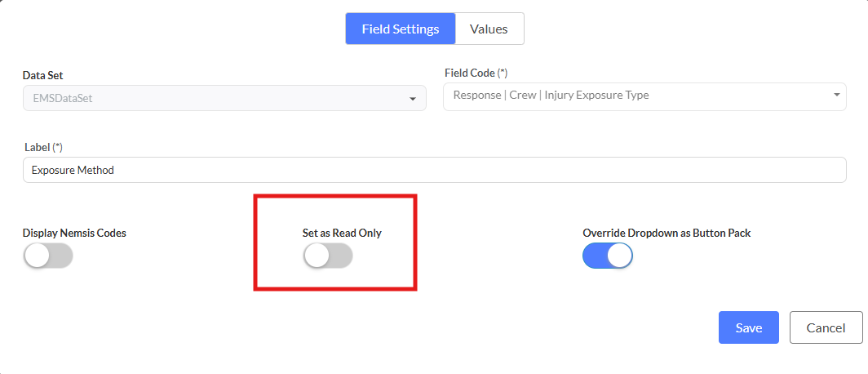Click the Override Dropdown as Button Pack text

point(666,233)
